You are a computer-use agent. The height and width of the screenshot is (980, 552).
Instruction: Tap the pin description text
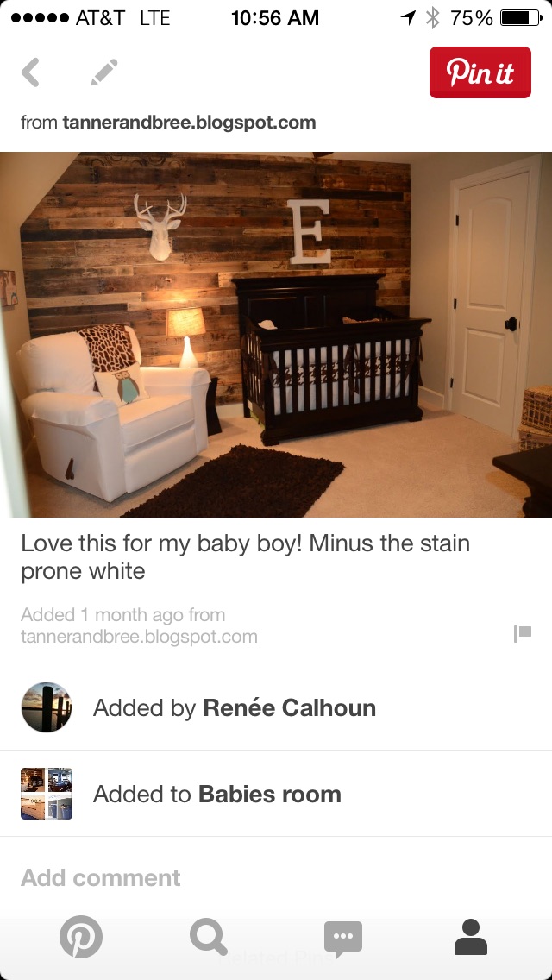point(245,557)
